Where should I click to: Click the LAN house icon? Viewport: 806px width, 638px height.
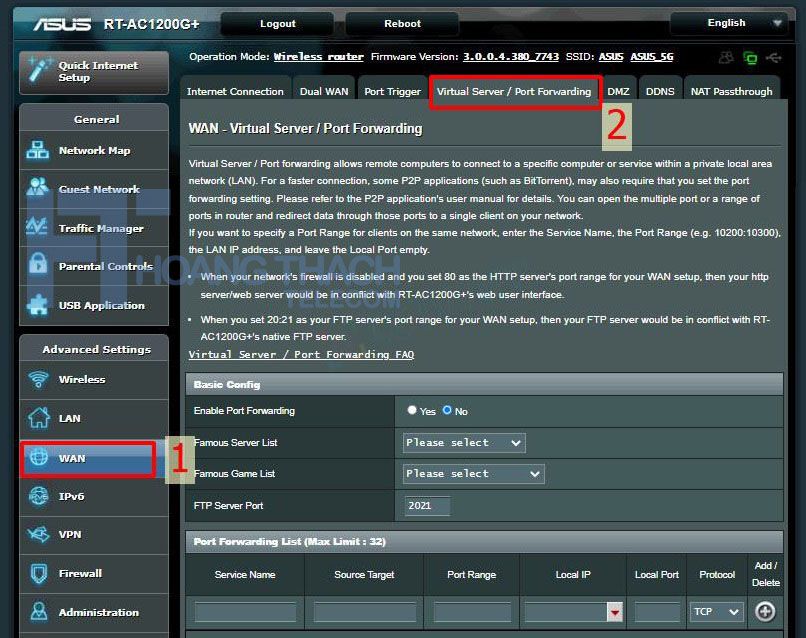point(39,417)
